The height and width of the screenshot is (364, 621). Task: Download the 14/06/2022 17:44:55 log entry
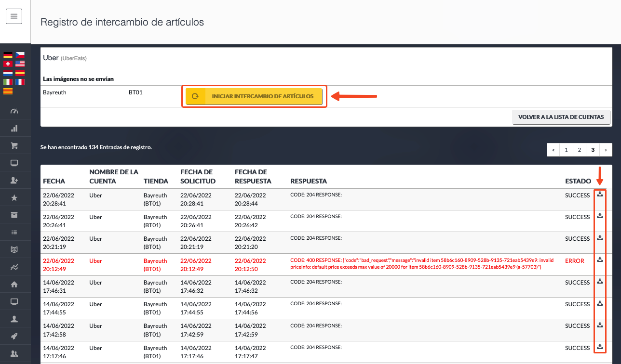coord(600,303)
